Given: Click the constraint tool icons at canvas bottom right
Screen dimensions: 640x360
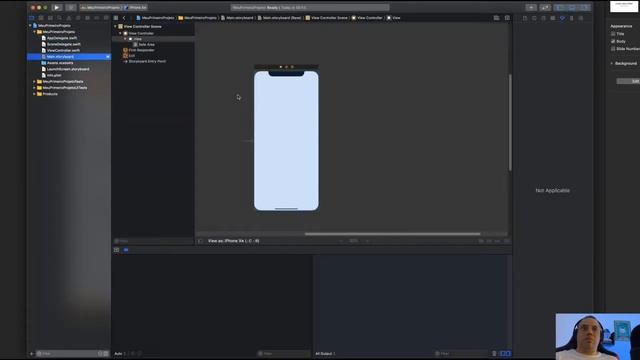Looking at the screenshot, I should tap(494, 241).
